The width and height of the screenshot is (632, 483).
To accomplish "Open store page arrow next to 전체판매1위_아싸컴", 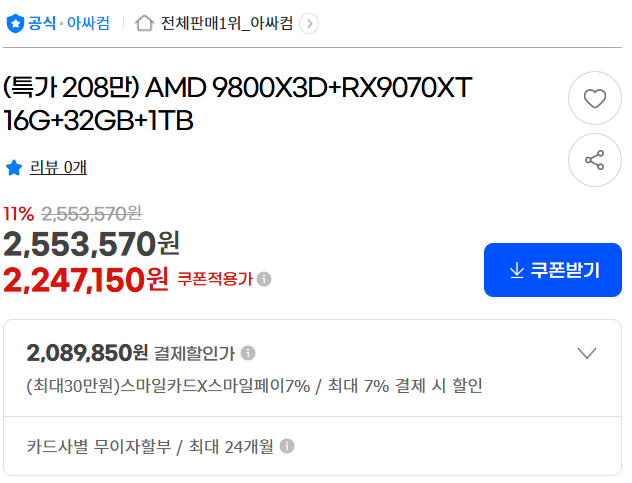I will pos(309,23).
